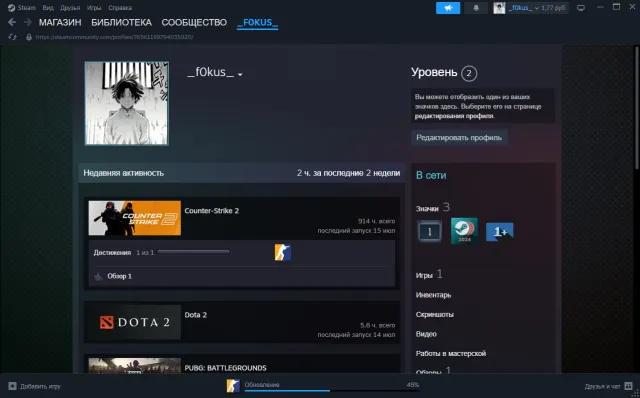
Task: Click the wallet balance 1,77 руб
Action: click(553, 8)
